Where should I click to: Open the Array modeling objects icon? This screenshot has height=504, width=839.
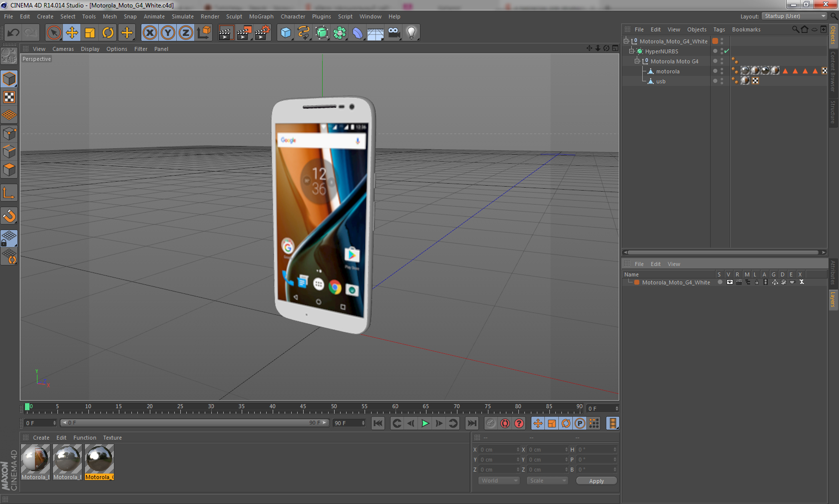click(340, 33)
